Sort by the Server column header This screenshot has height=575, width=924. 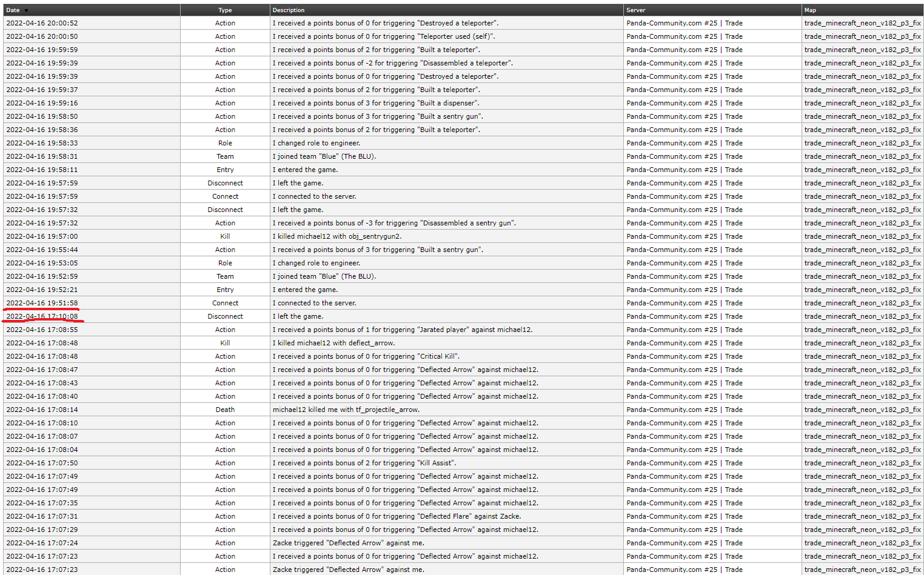click(x=635, y=10)
